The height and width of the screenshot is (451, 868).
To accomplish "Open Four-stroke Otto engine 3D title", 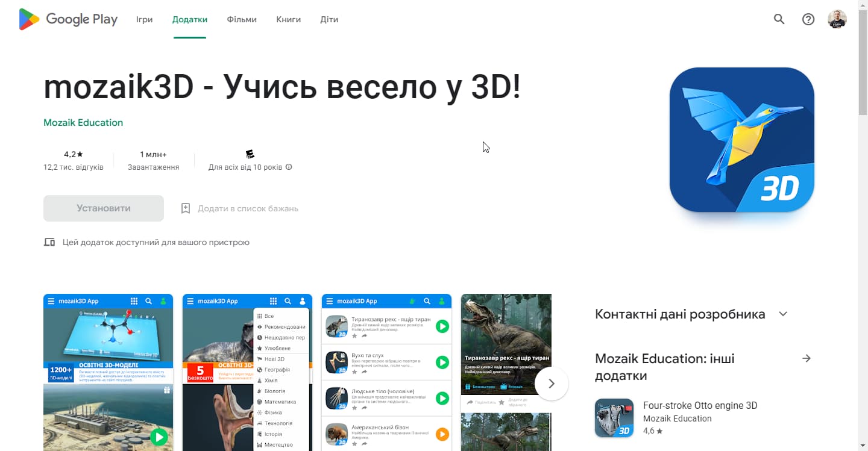I will click(x=700, y=405).
